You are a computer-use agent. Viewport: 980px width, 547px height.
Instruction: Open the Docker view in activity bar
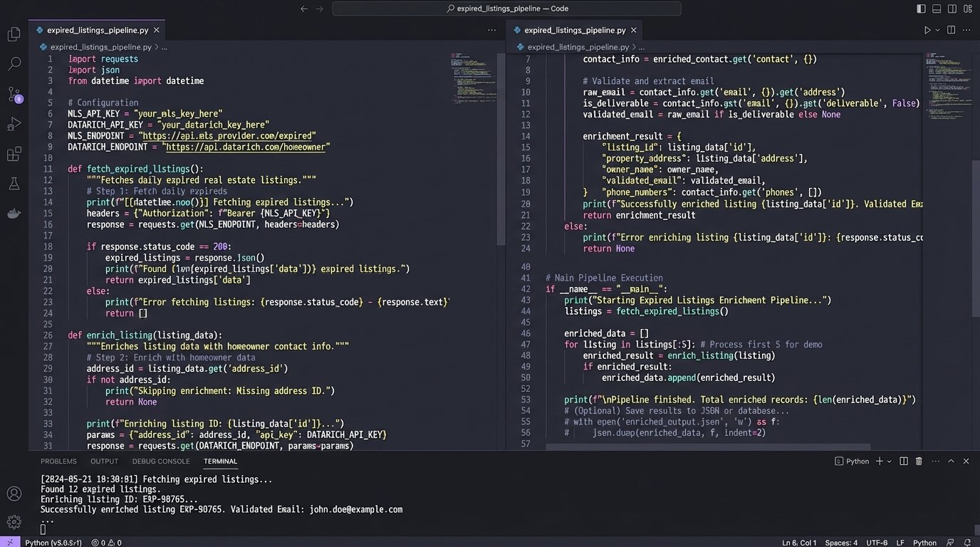pos(14,214)
